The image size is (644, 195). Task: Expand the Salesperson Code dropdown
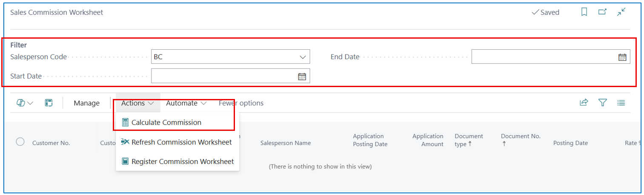tap(303, 57)
